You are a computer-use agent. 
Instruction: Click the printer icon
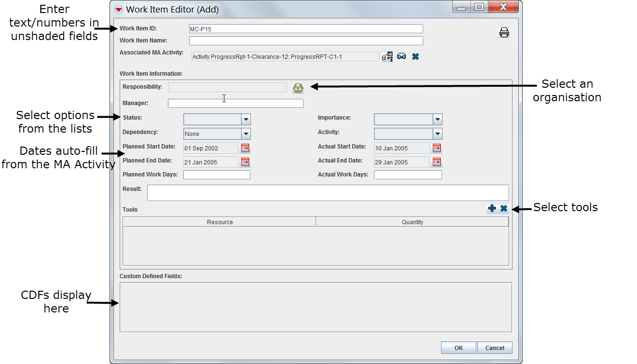(x=504, y=33)
